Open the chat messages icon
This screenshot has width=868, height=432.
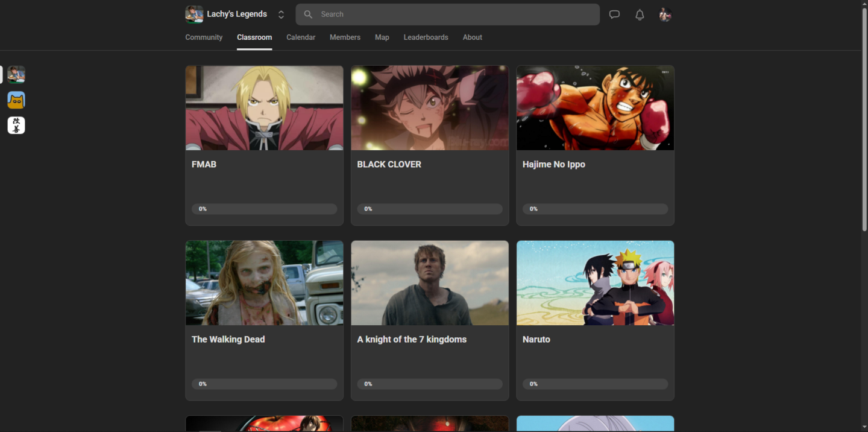coord(614,14)
